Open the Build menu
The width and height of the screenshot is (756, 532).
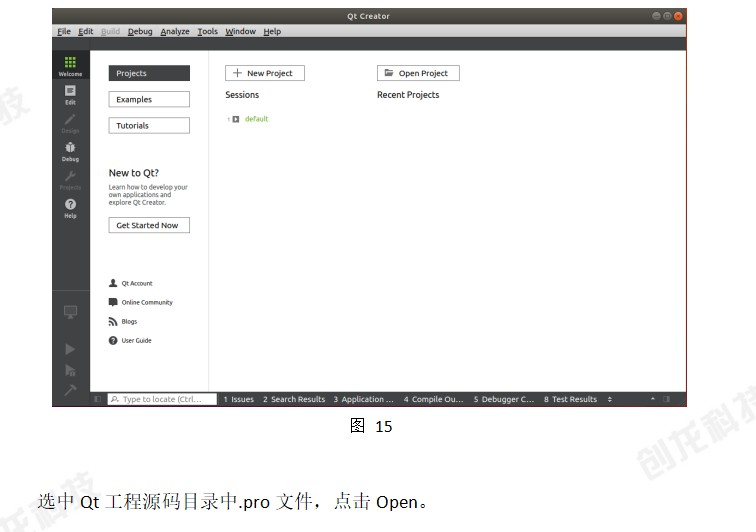(110, 31)
